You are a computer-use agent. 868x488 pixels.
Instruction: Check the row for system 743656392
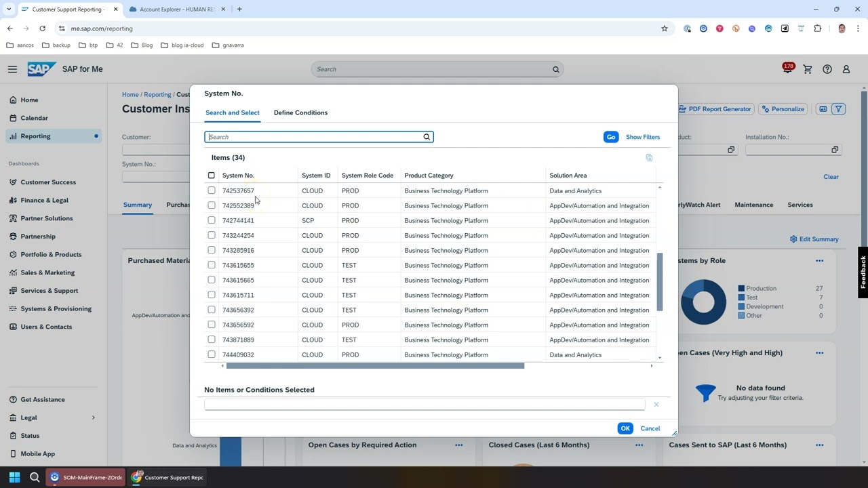212,310
